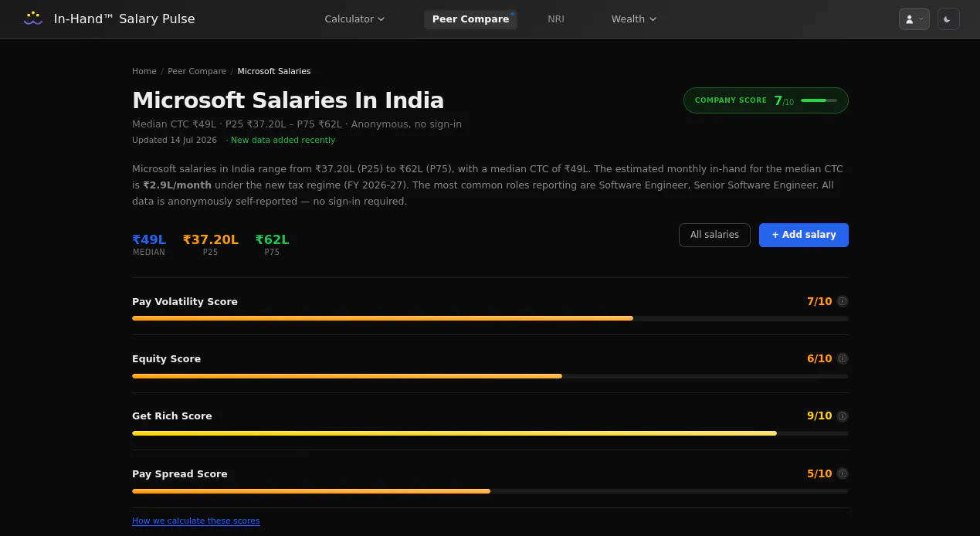Click the ₹37.20L P25 value

[x=211, y=239]
